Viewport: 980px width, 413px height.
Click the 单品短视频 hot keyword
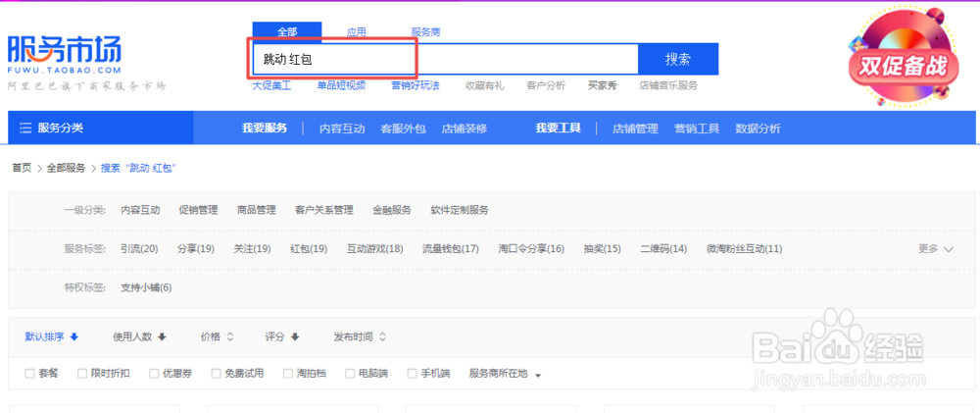[x=341, y=85]
